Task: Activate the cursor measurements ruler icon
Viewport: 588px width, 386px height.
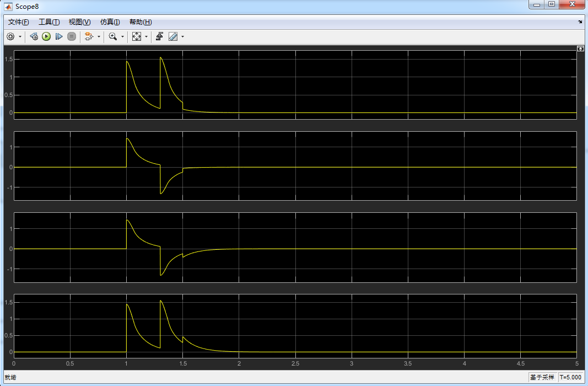Action: coord(173,36)
